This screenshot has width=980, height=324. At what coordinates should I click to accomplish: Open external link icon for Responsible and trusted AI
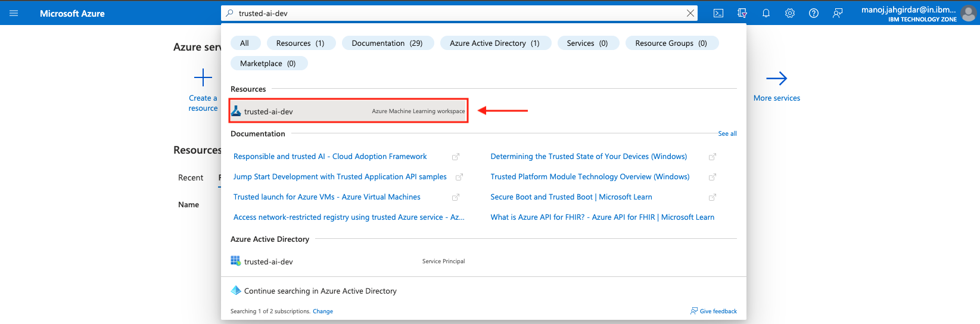tap(456, 157)
